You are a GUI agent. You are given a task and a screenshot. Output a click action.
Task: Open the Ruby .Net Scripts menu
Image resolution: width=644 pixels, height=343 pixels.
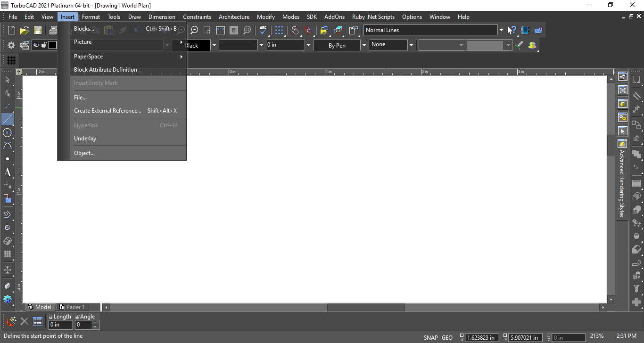click(373, 17)
